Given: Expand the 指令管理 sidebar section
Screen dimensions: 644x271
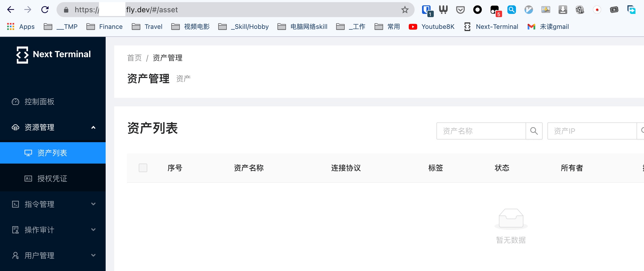Looking at the screenshot, I should tap(53, 204).
